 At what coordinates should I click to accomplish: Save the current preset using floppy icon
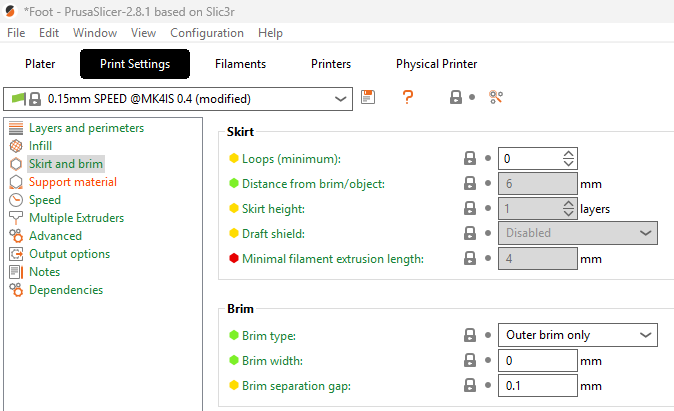[x=368, y=97]
